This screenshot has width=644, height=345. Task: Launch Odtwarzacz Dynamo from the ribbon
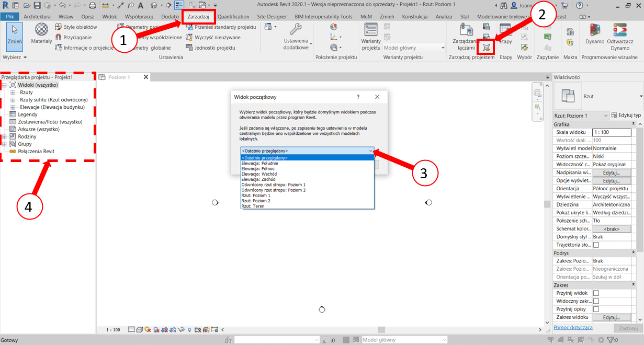click(620, 32)
